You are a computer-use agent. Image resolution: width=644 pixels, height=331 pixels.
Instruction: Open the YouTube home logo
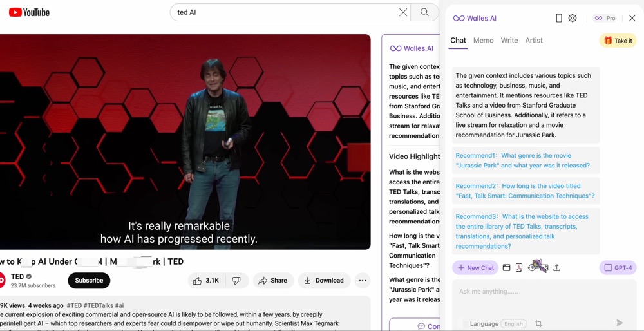(29, 12)
